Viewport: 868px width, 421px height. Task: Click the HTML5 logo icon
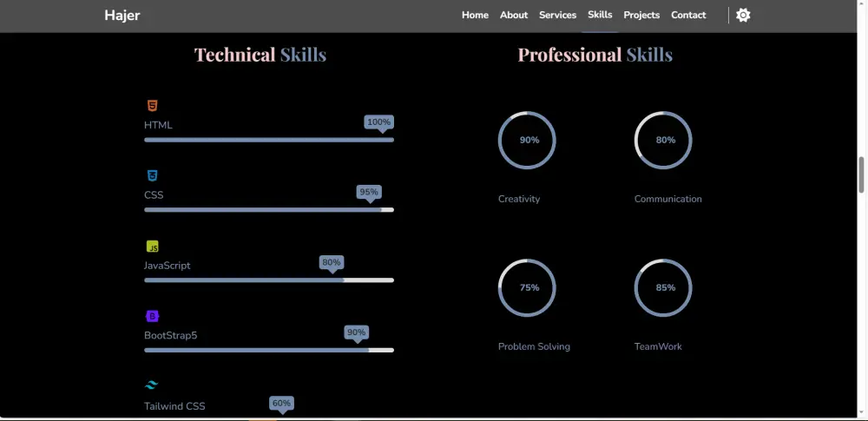pyautogui.click(x=152, y=105)
